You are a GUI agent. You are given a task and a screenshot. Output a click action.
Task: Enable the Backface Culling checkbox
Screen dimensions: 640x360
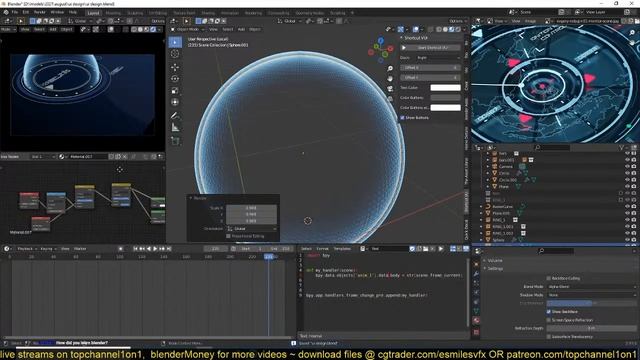549,278
